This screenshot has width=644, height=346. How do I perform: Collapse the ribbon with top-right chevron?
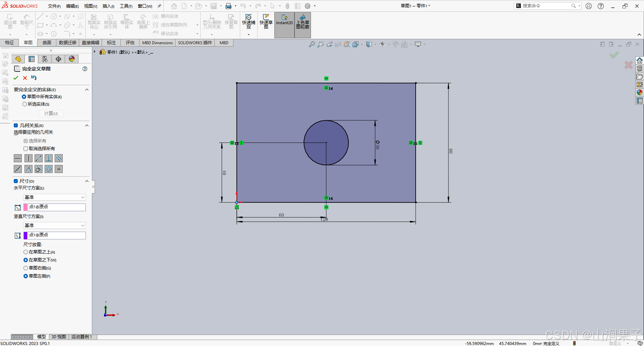coord(639,35)
